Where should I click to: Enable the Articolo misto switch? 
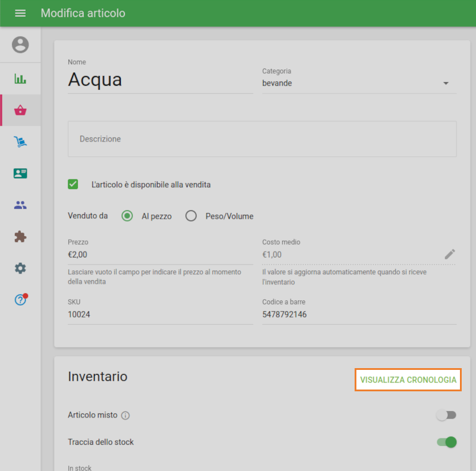pos(446,415)
